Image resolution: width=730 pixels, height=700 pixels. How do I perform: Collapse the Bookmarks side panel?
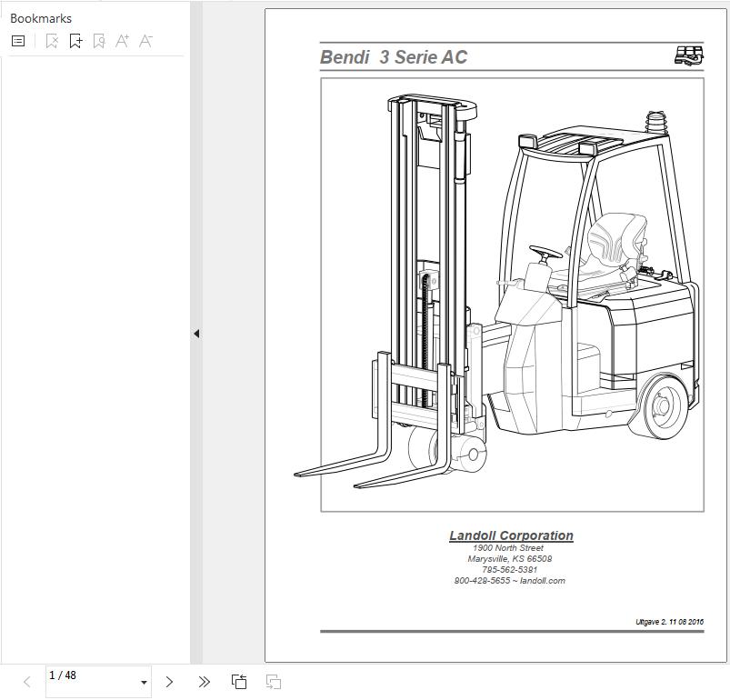coord(196,334)
